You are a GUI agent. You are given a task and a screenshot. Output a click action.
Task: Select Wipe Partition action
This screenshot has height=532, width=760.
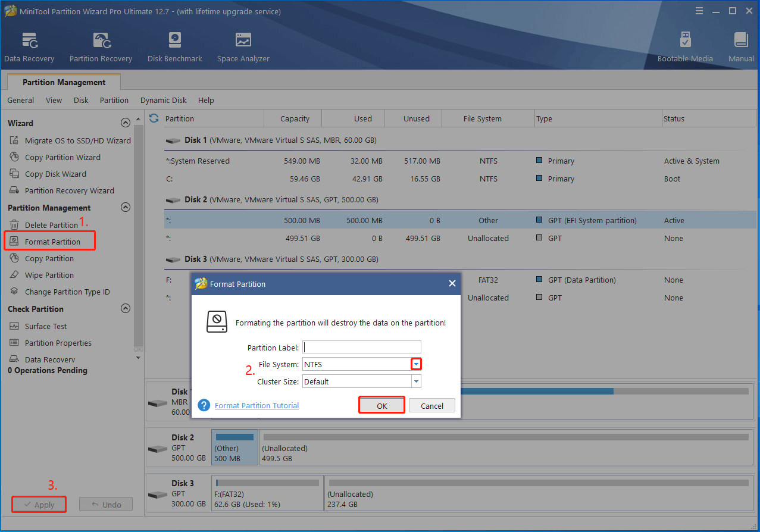tap(42, 275)
